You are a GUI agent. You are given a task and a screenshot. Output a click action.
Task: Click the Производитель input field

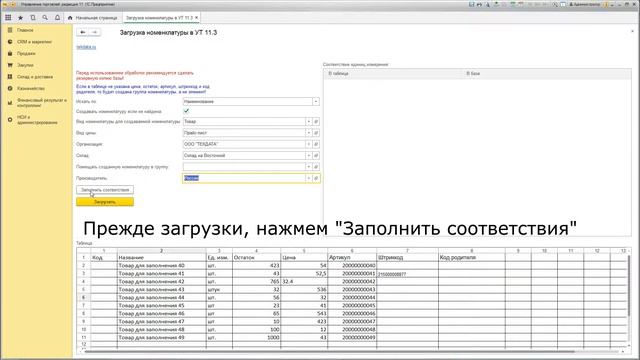tap(244, 178)
